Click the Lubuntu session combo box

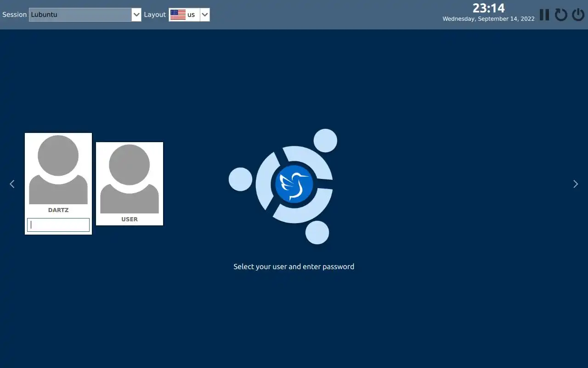[85, 15]
